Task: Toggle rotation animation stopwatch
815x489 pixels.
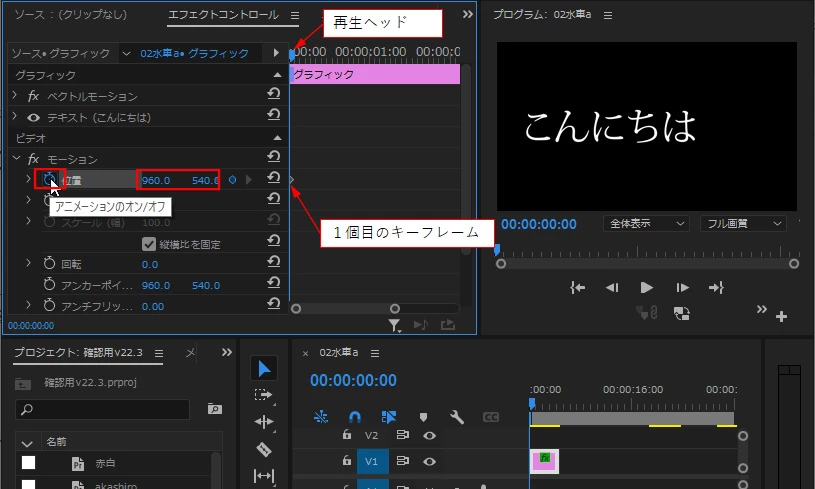Action: (x=49, y=263)
